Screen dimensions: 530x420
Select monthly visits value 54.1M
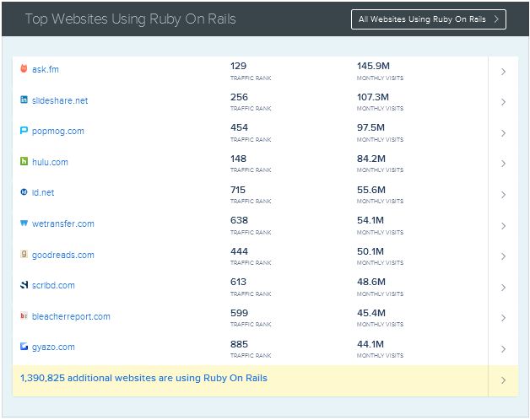point(370,220)
